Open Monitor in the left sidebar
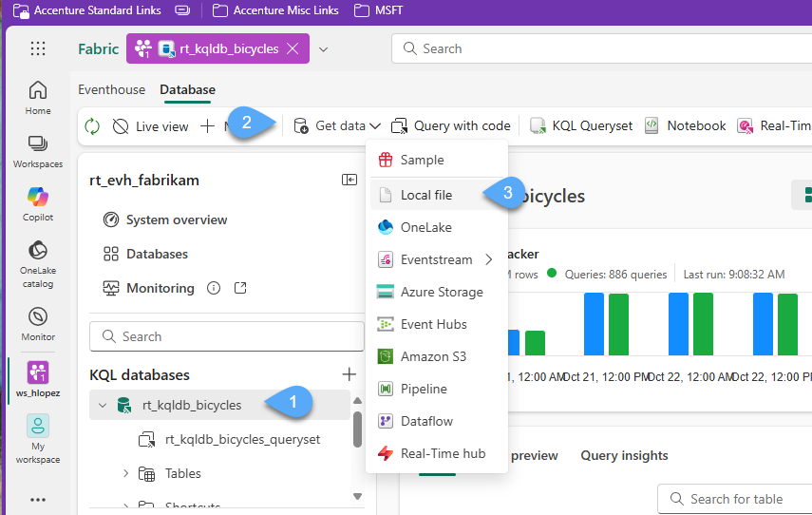The height and width of the screenshot is (515, 812). (x=38, y=324)
